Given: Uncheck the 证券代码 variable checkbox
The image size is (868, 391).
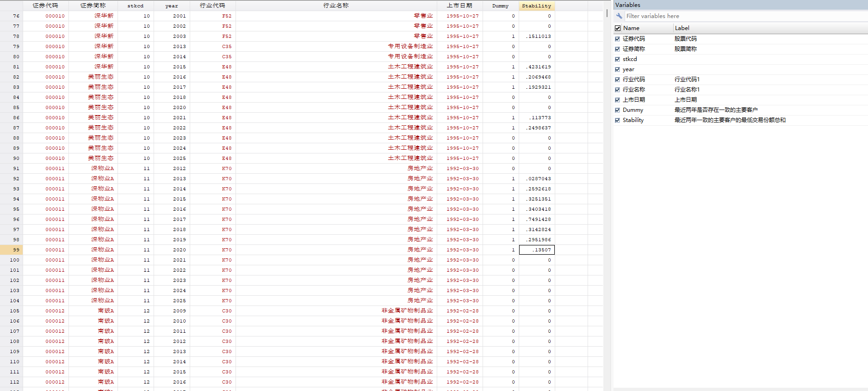Looking at the screenshot, I should coord(617,39).
